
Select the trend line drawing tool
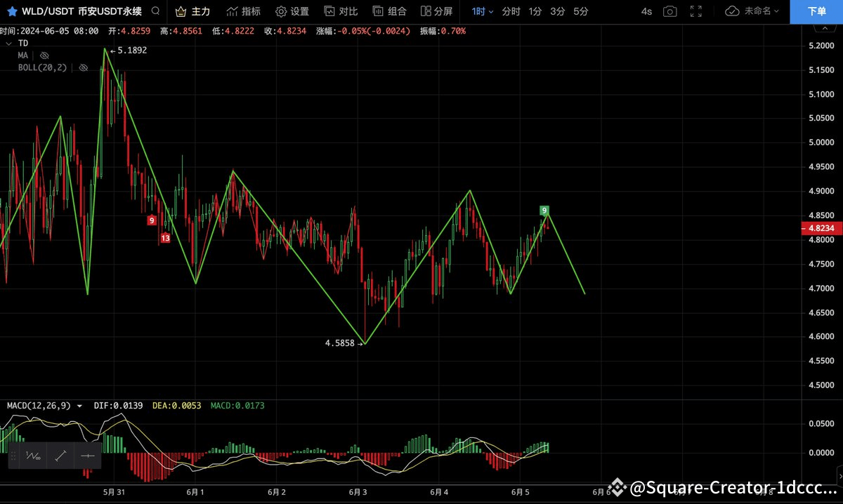[60, 456]
